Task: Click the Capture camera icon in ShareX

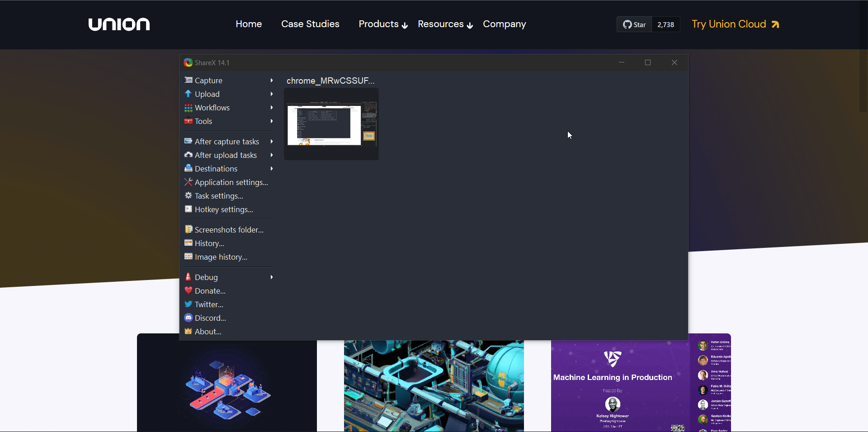Action: pos(189,80)
